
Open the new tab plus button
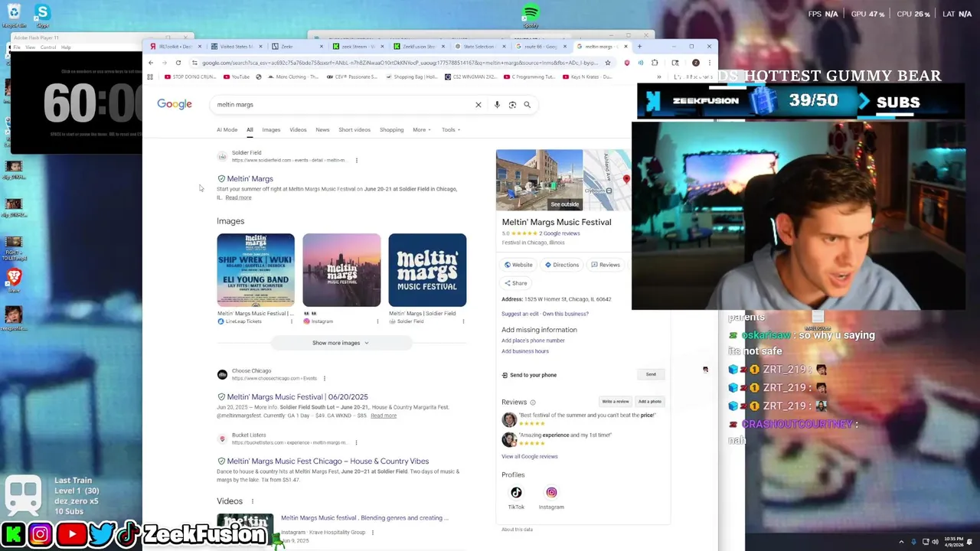[639, 47]
